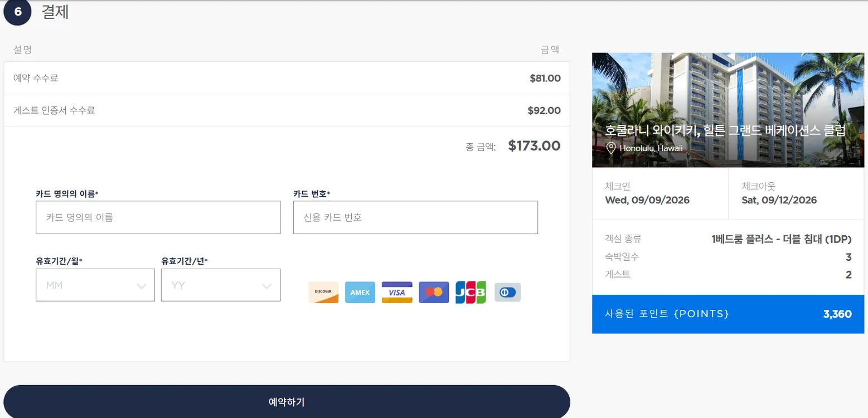Image resolution: width=868 pixels, height=418 pixels.
Task: Click the Mastercard card icon
Action: coord(434,293)
